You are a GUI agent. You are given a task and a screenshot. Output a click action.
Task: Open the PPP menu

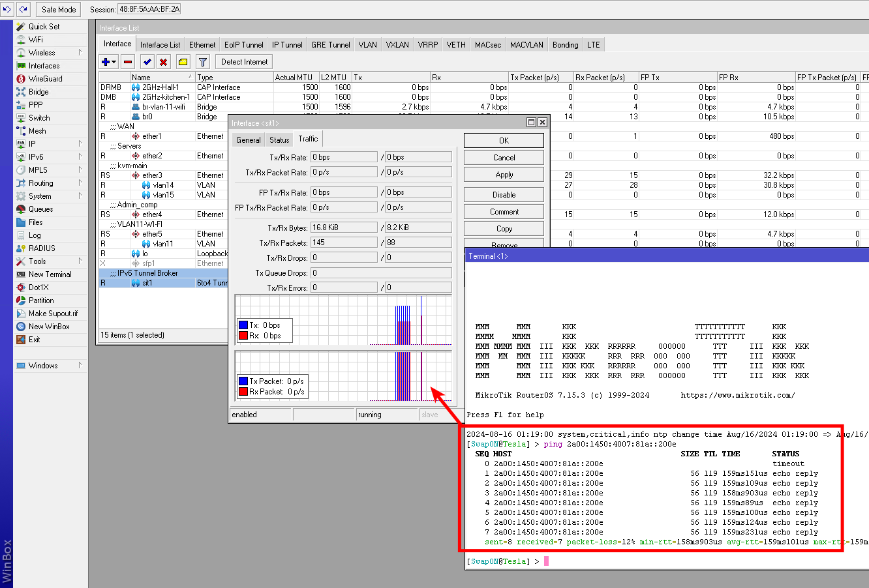(35, 105)
